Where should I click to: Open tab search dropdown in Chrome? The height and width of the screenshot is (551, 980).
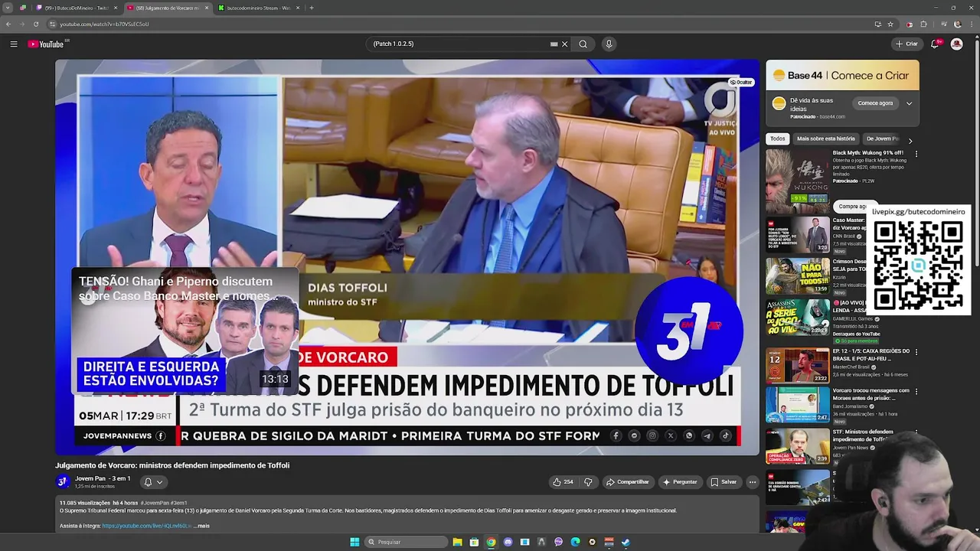click(x=9, y=8)
